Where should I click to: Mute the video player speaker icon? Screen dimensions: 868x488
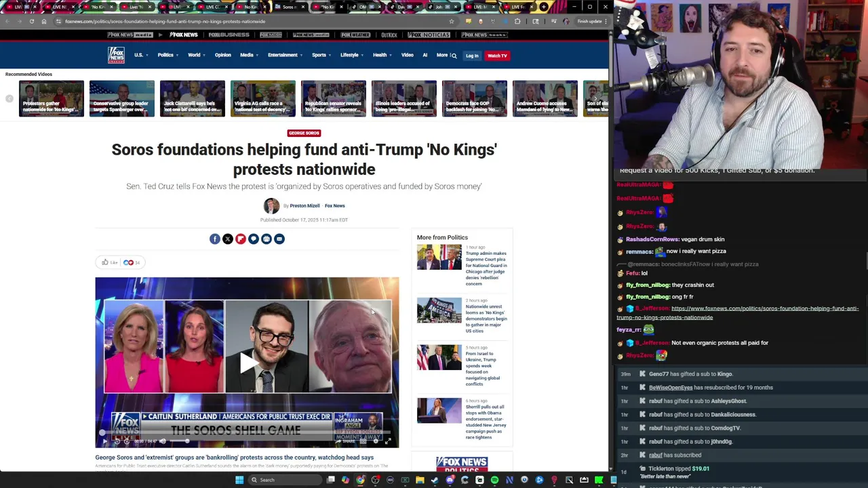(x=162, y=441)
